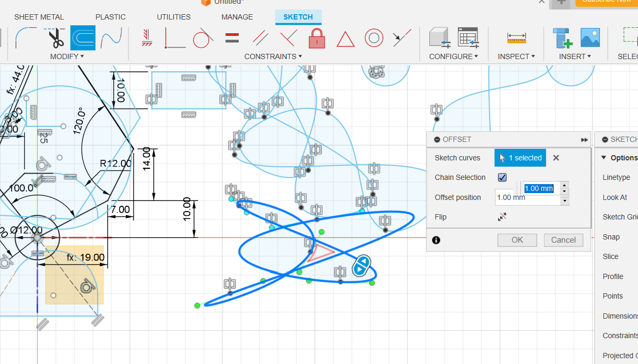Apply the Perpendicular constraint
Viewport: 638px width, 364px height.
coord(288,38)
